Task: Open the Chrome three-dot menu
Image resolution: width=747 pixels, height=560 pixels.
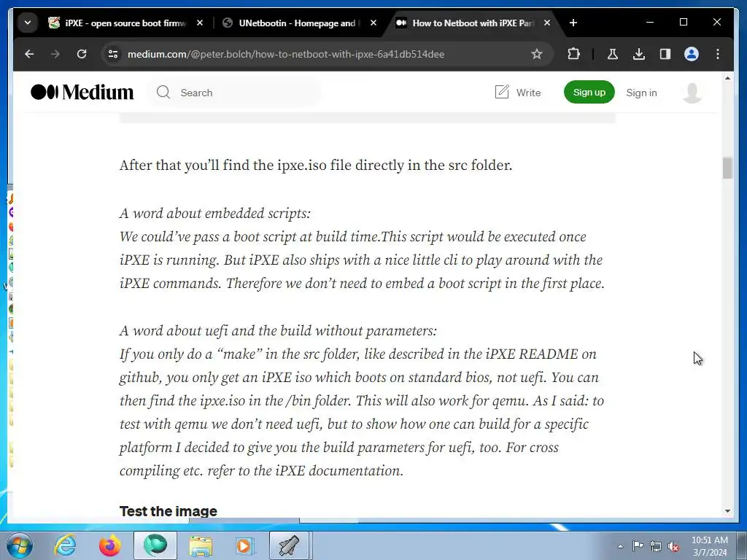Action: pos(718,54)
